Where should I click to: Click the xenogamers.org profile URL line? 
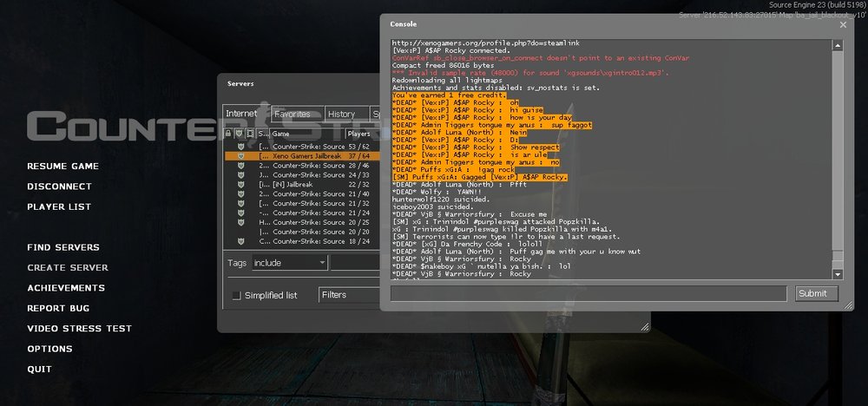tap(485, 43)
